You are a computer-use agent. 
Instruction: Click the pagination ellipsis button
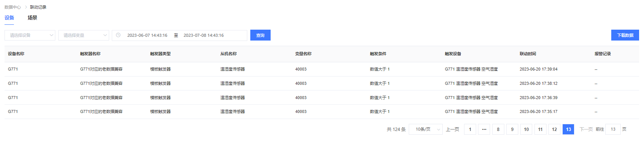click(484, 129)
